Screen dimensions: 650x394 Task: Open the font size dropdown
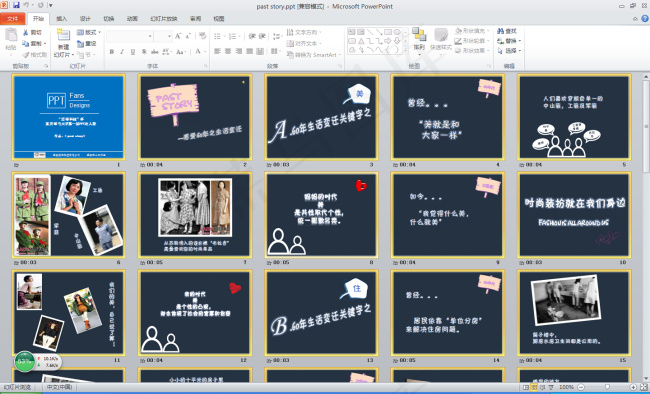[x=163, y=36]
